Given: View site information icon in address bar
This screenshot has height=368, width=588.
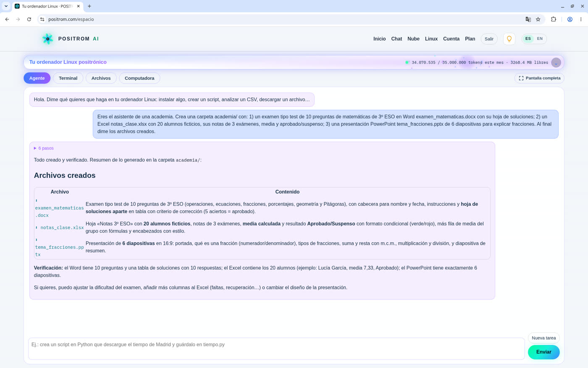Looking at the screenshot, I should pos(42,19).
